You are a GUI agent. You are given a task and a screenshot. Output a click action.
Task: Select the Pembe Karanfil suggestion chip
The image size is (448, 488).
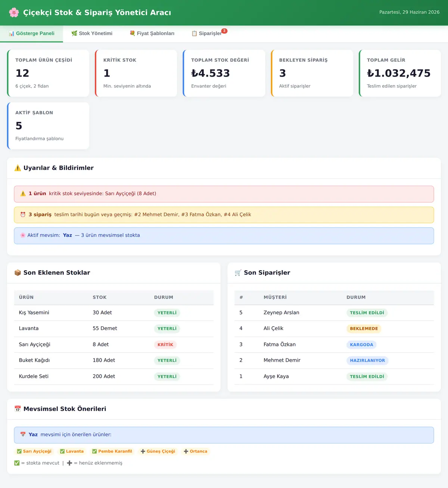(x=112, y=451)
